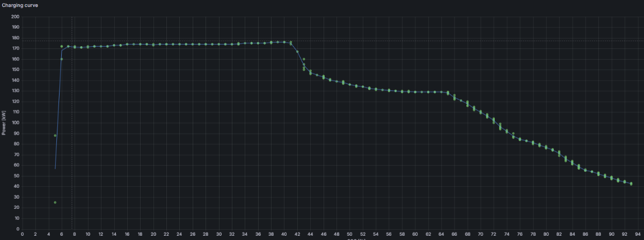Click the 50 tick label on the x-axis

[x=349, y=234]
